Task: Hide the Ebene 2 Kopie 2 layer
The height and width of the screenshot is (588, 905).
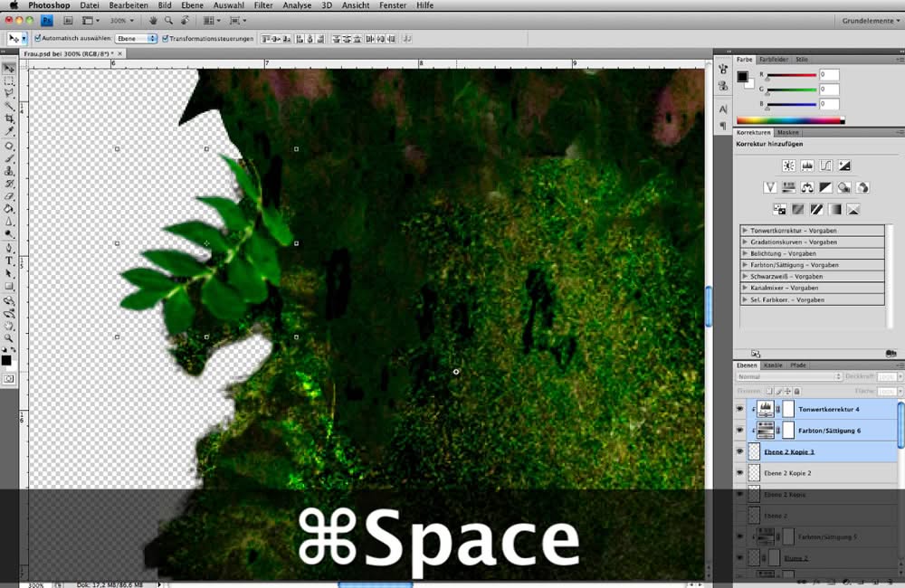Action: tap(740, 473)
